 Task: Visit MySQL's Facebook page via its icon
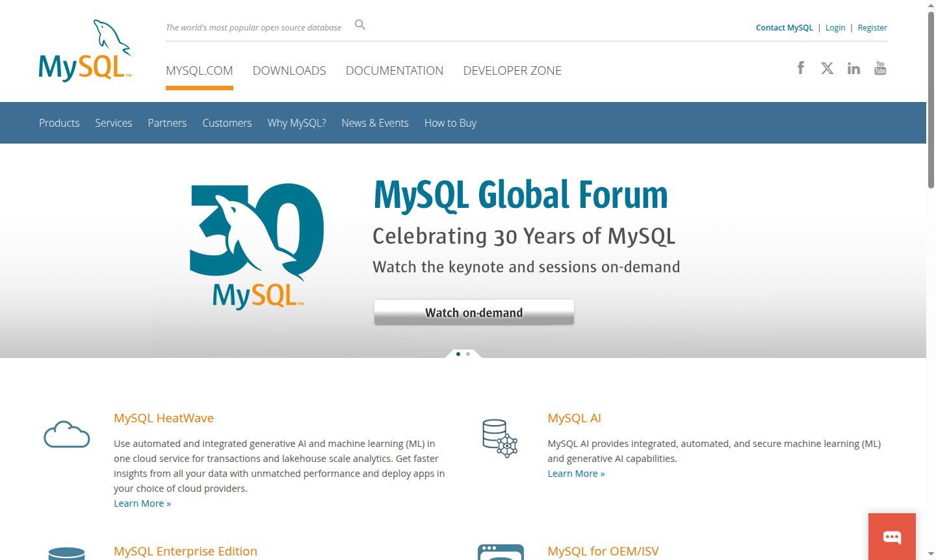800,68
